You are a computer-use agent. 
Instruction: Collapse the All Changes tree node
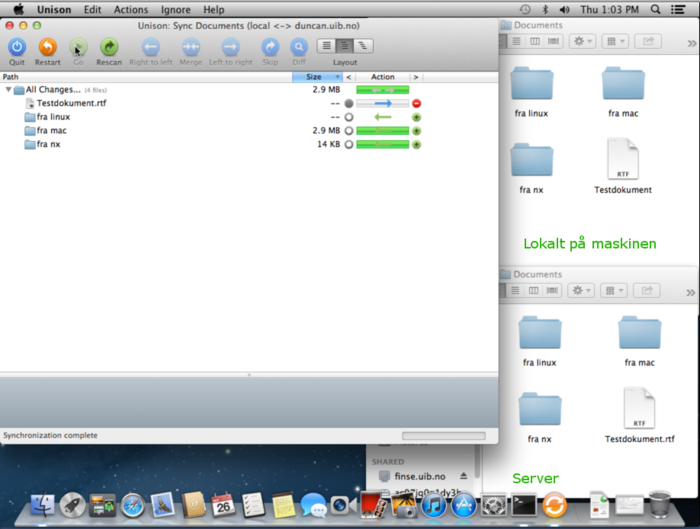9,90
